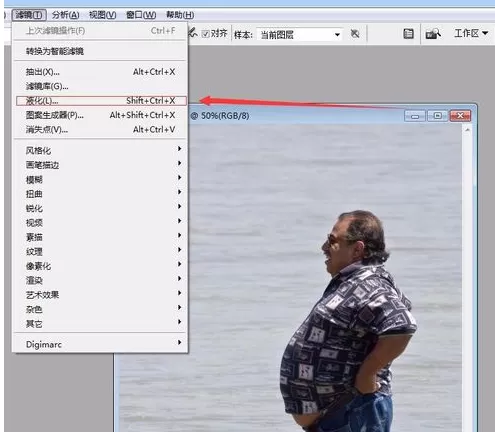Expand the 画笔描边 submenu

[100, 165]
